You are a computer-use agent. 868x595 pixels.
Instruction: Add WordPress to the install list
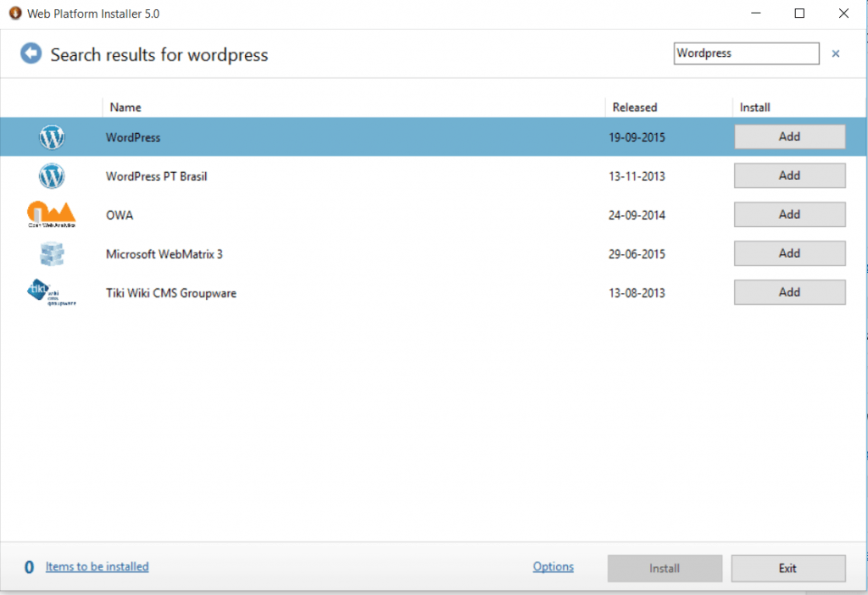[789, 136]
